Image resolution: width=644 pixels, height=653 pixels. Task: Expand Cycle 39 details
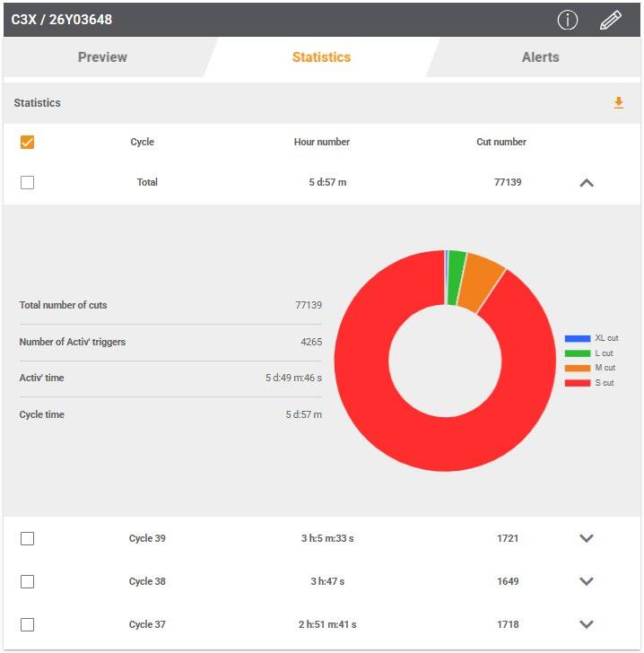coord(587,538)
